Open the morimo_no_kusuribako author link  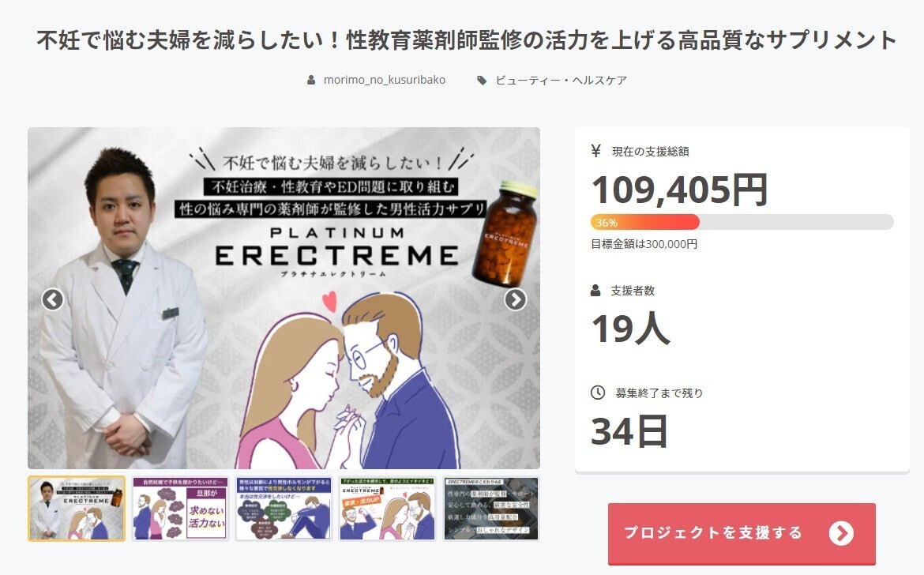[x=385, y=80]
